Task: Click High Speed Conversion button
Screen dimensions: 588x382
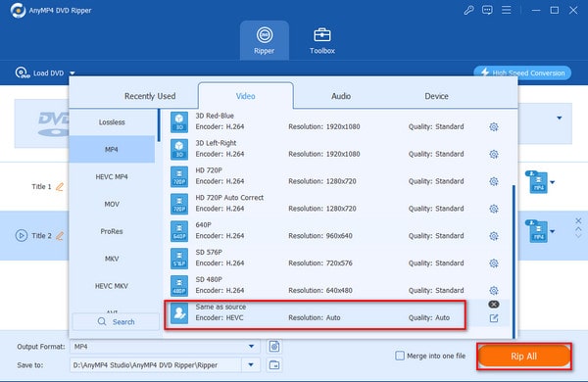Action: [x=522, y=72]
